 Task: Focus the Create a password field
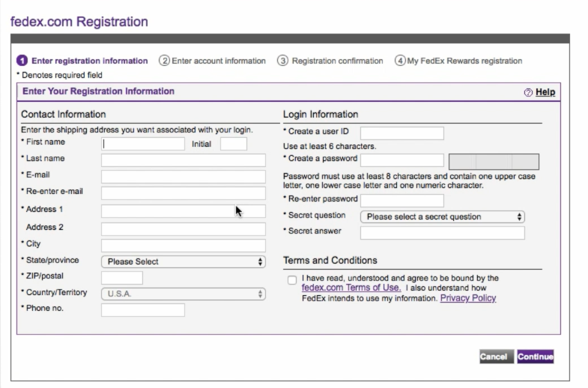pyautogui.click(x=402, y=160)
